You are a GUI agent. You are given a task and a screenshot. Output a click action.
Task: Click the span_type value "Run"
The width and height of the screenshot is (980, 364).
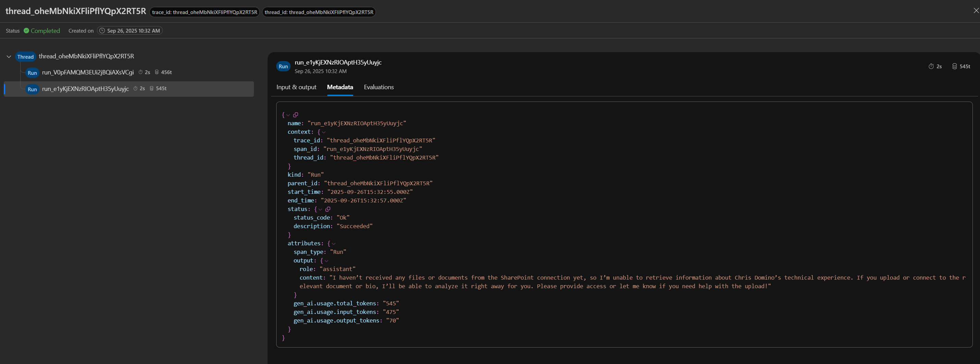tap(338, 252)
